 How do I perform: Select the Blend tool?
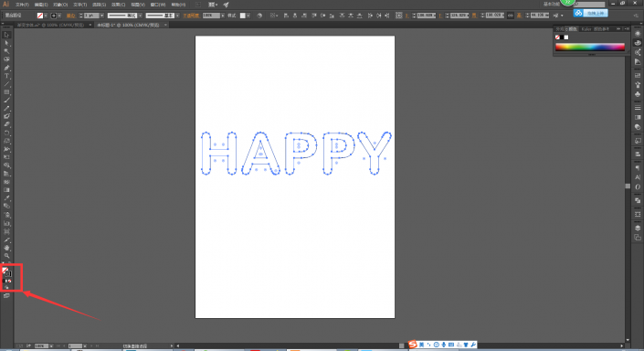click(6, 207)
